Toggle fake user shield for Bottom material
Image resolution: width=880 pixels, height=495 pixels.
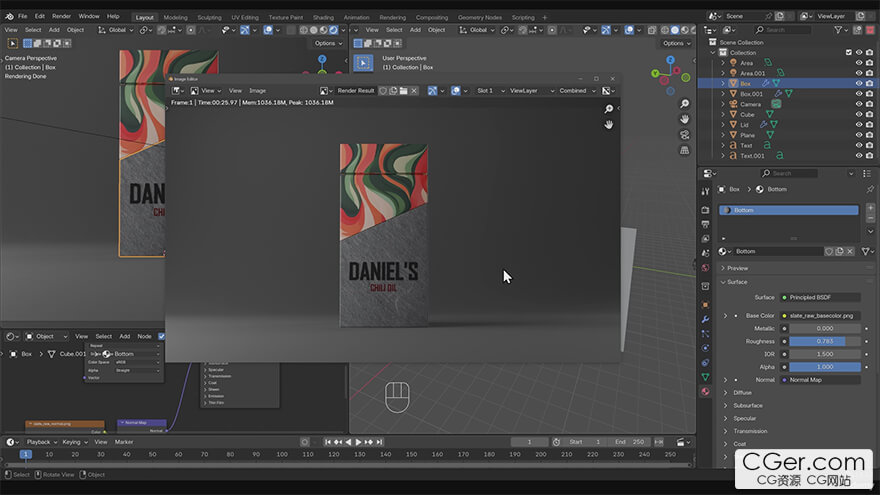(x=829, y=251)
